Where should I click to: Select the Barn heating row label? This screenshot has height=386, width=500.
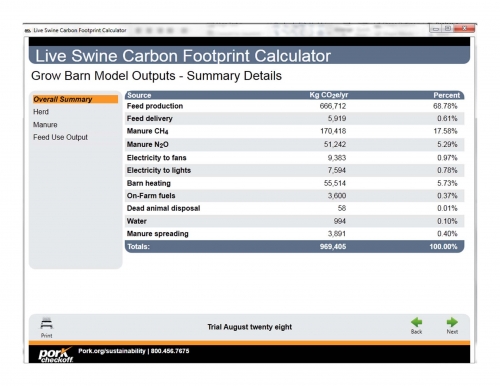point(148,183)
